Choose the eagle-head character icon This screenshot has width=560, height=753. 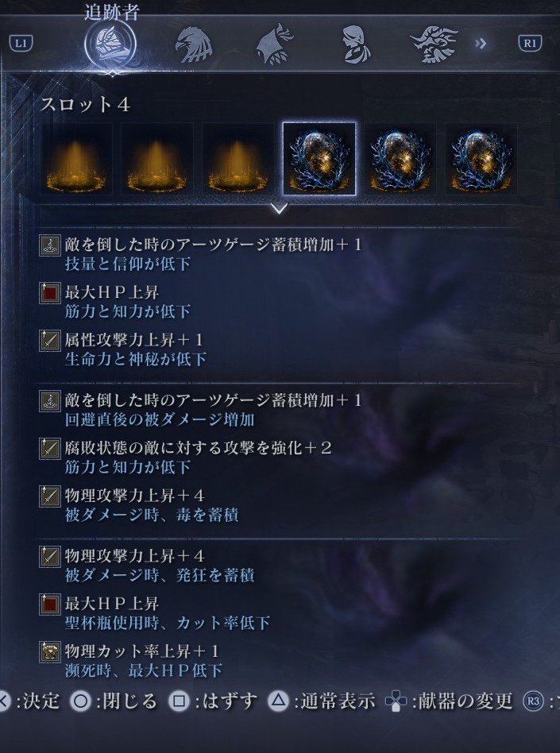click(x=193, y=44)
